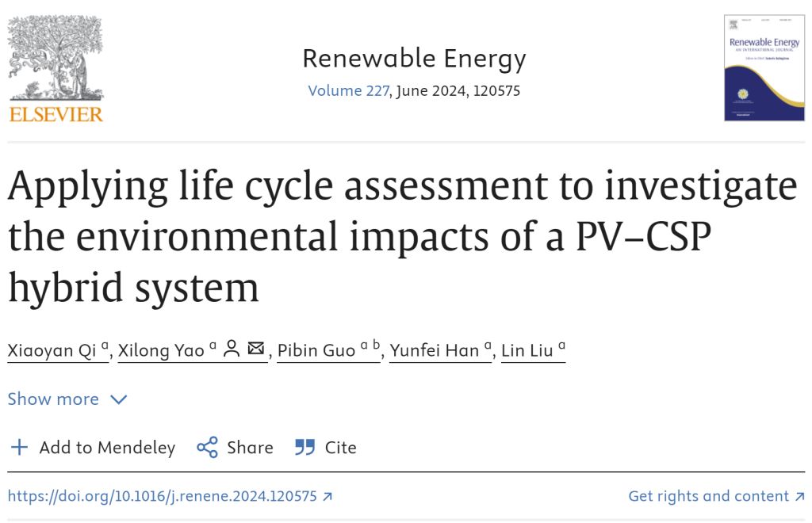This screenshot has height=523, width=812.
Task: Click the Cite quotation mark icon
Action: 304,448
